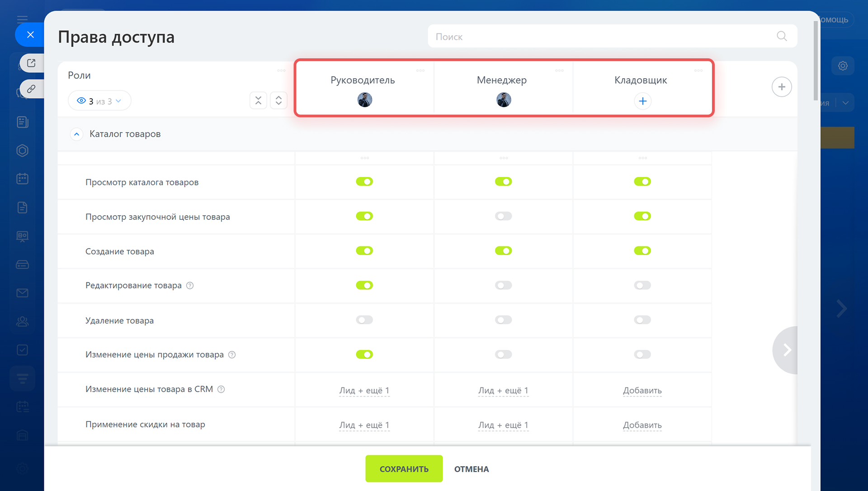Disable Просмотр закупочной цены for Кладовщик
The image size is (868, 491).
click(x=642, y=216)
